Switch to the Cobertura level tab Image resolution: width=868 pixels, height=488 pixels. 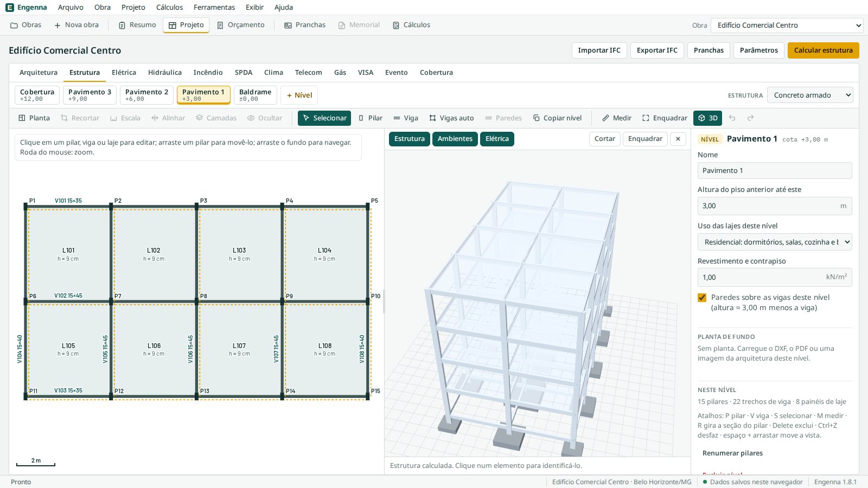pyautogui.click(x=37, y=95)
